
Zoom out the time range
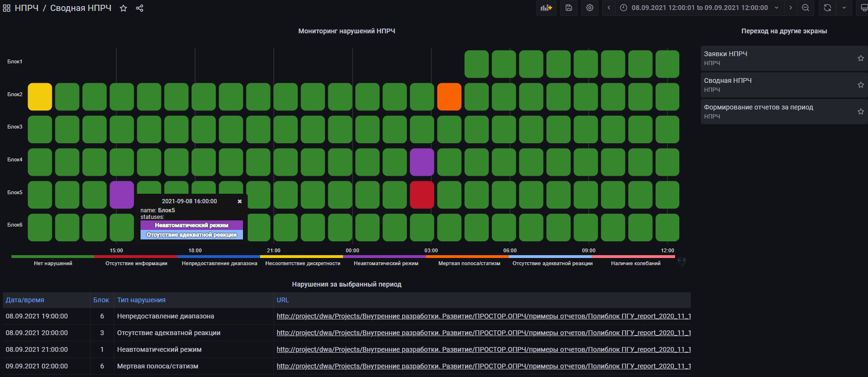(x=806, y=8)
